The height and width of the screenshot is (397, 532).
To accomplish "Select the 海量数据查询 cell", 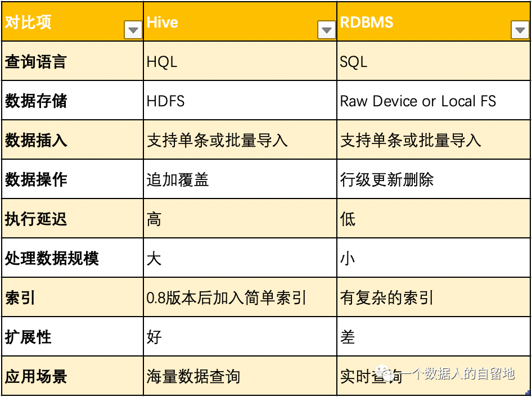I will (x=225, y=376).
